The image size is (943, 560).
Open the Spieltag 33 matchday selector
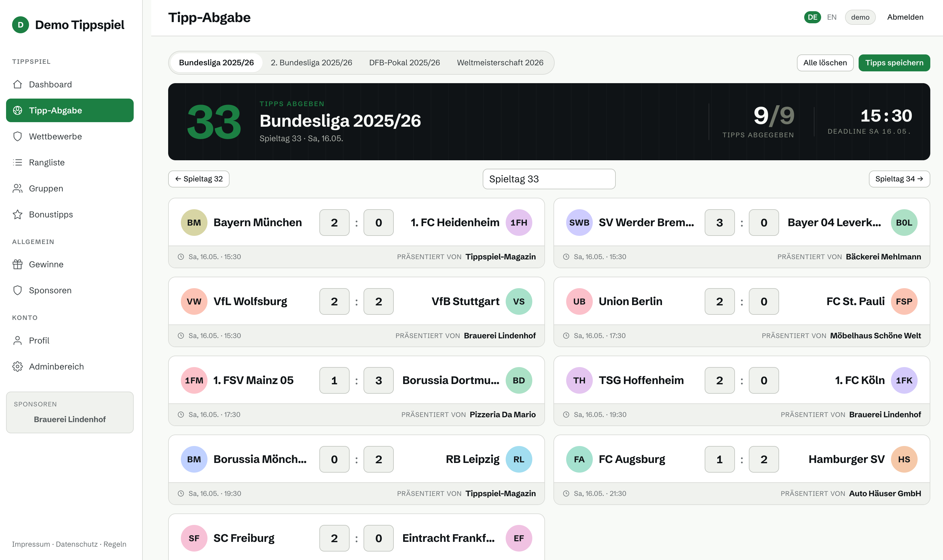(x=549, y=179)
